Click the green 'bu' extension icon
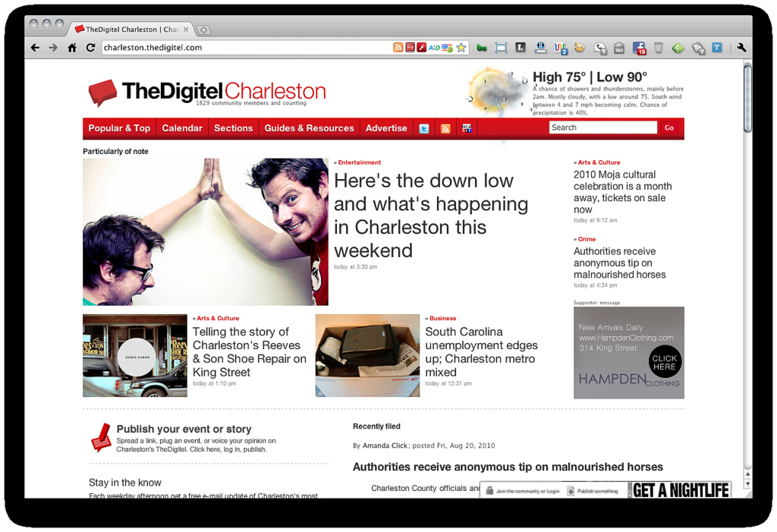777x532 pixels. (481, 48)
